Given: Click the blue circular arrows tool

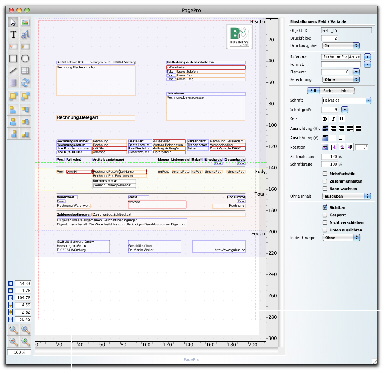Looking at the screenshot, I should pyautogui.click(x=25, y=83).
